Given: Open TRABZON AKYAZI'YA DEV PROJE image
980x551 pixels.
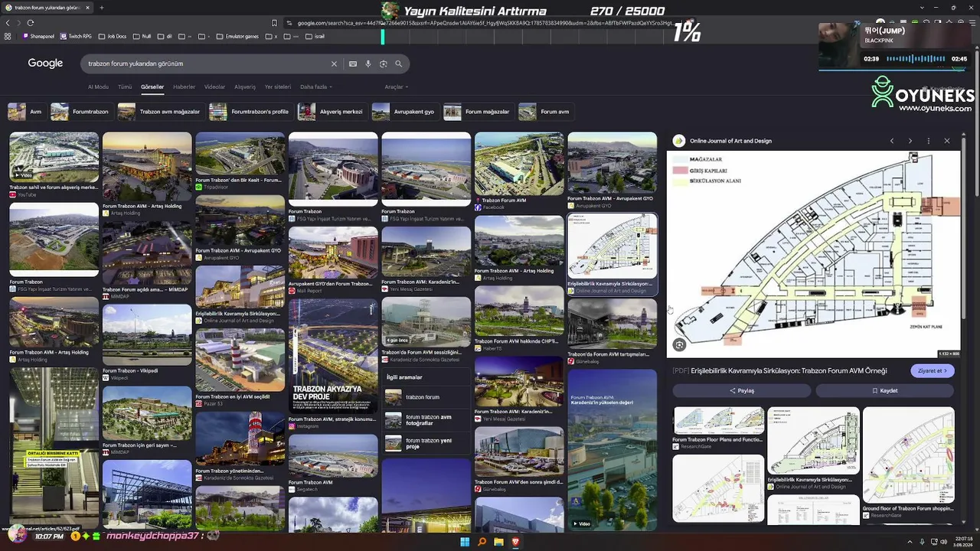Looking at the screenshot, I should click(333, 356).
